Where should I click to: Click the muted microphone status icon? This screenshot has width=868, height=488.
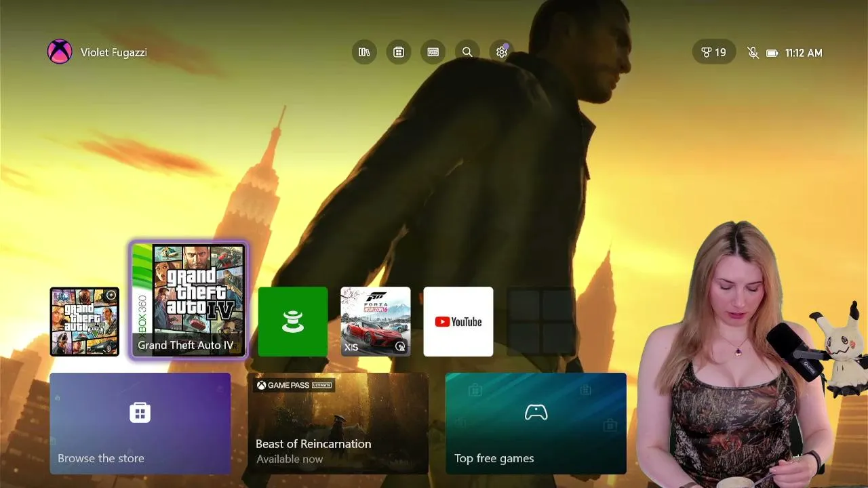tap(753, 53)
